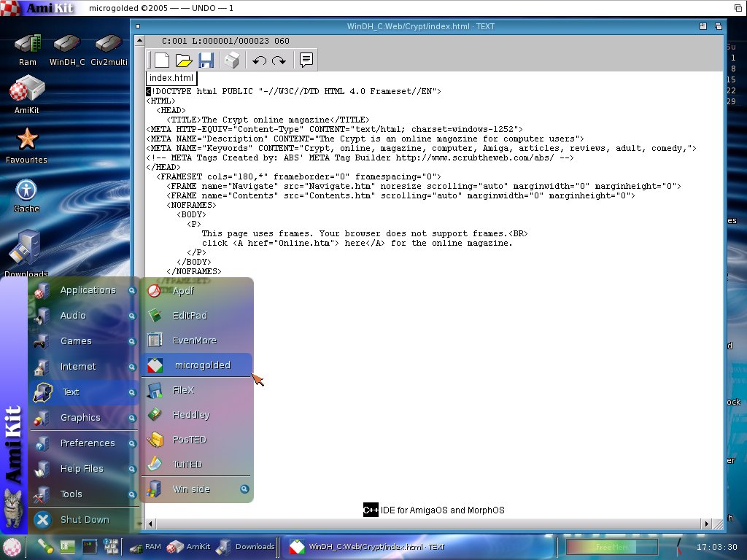Viewport: 747px width, 560px height.
Task: Undo the last edit with the toolbar arrow
Action: point(259,61)
